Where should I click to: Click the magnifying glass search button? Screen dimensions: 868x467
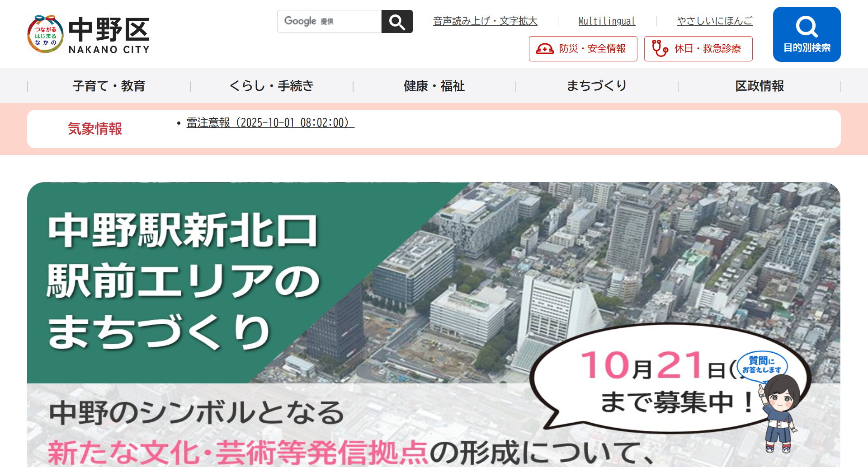click(x=396, y=22)
